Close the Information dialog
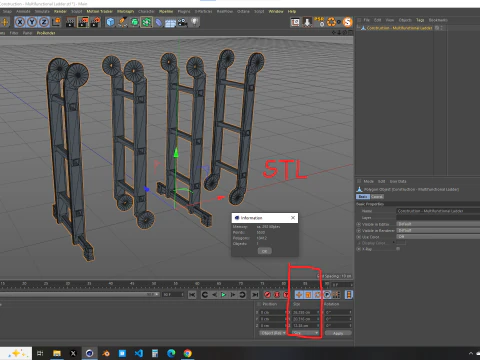 coord(293,218)
